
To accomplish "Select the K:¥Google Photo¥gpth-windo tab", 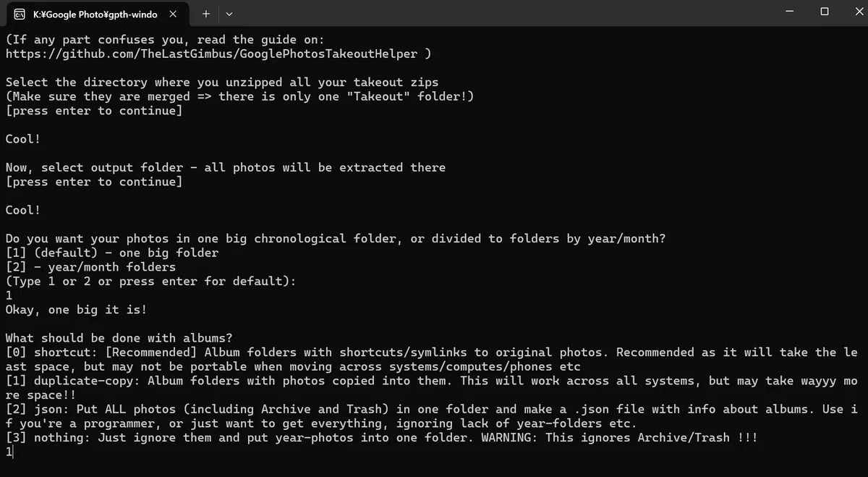I will 95,14.
